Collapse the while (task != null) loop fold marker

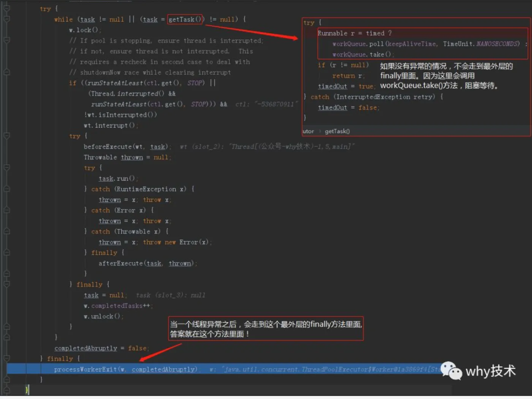pos(6,19)
